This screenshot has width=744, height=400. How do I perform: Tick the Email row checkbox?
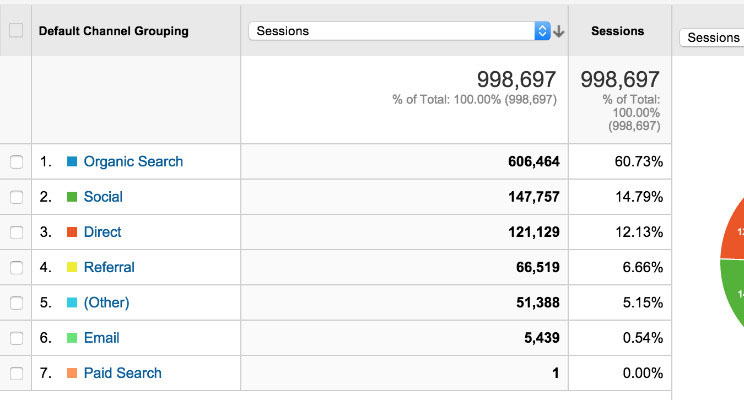(16, 338)
